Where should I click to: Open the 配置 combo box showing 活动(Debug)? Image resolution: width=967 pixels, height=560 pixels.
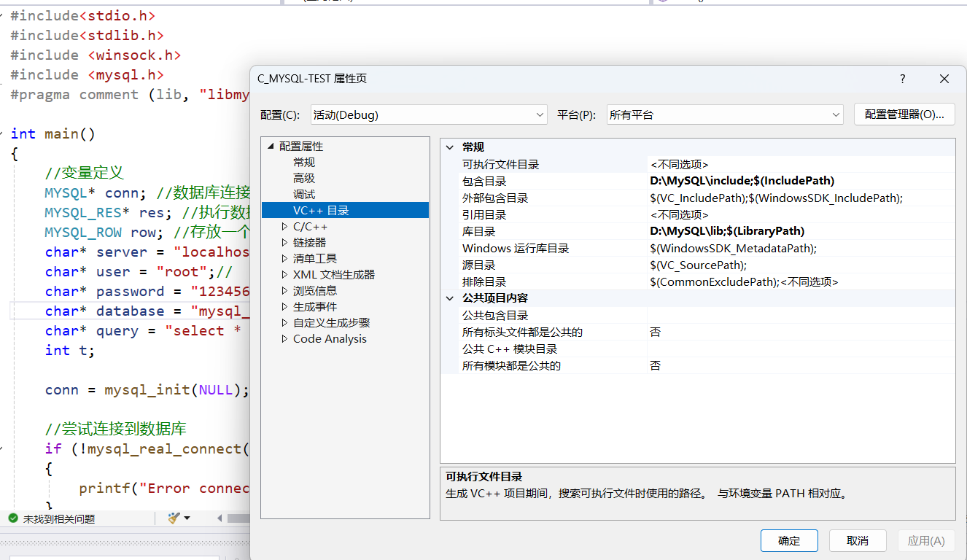click(x=428, y=114)
